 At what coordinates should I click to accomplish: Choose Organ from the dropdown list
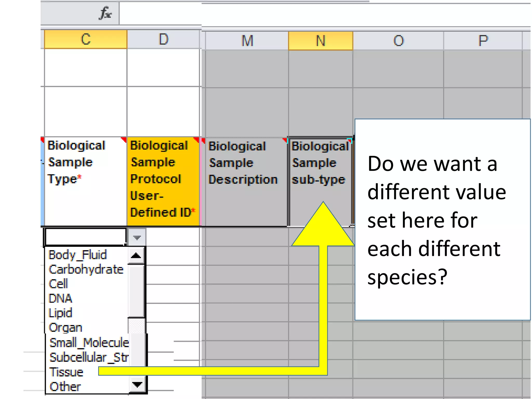click(87, 328)
